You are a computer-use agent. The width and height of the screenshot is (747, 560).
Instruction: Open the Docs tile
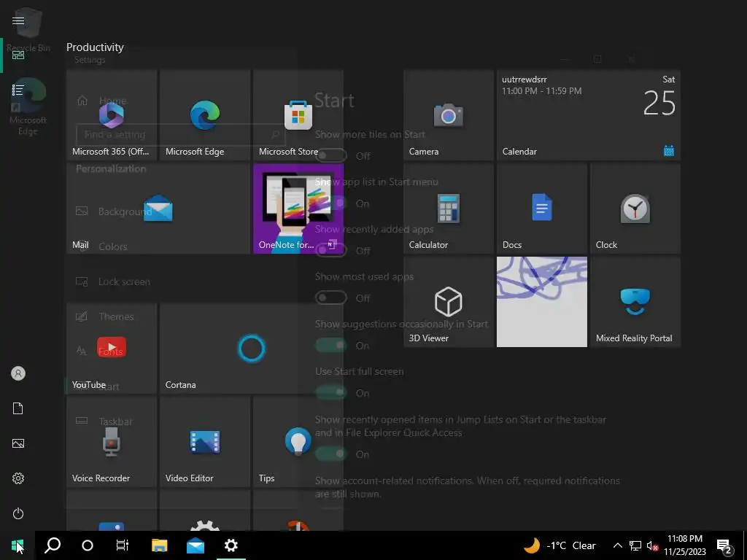[x=542, y=208]
